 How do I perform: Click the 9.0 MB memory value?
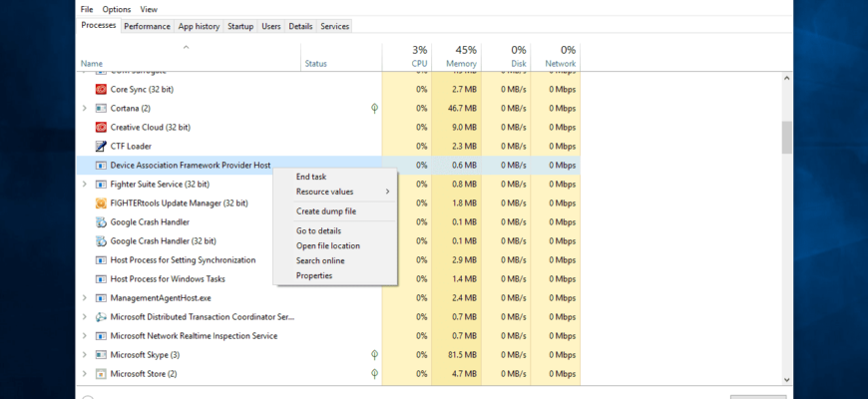click(464, 128)
